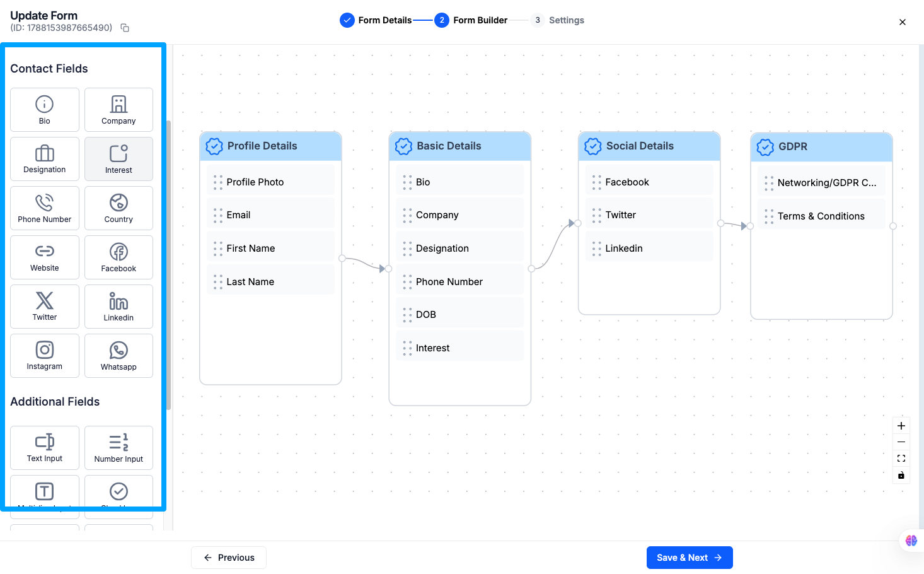Open the brain assistant widget
This screenshot has width=924, height=574.
click(911, 541)
